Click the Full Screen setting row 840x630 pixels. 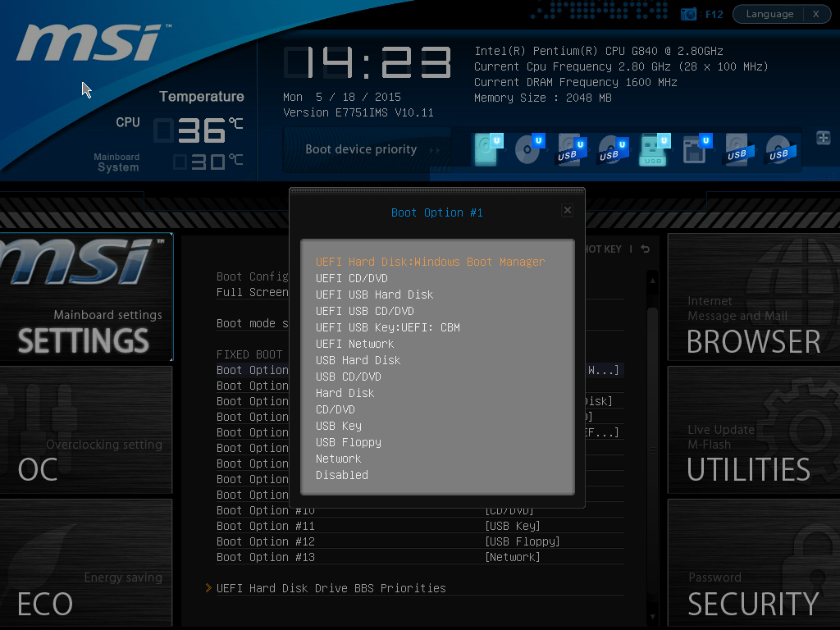[x=420, y=293]
